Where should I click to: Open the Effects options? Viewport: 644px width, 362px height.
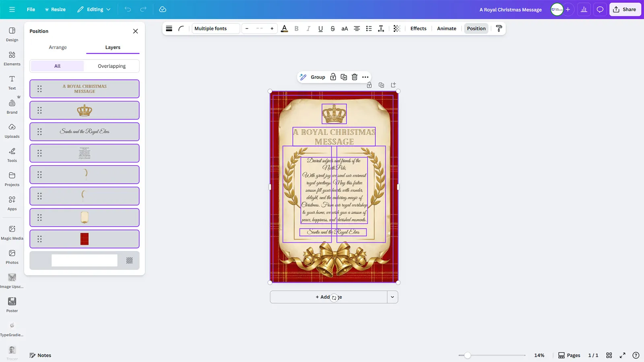point(418,29)
